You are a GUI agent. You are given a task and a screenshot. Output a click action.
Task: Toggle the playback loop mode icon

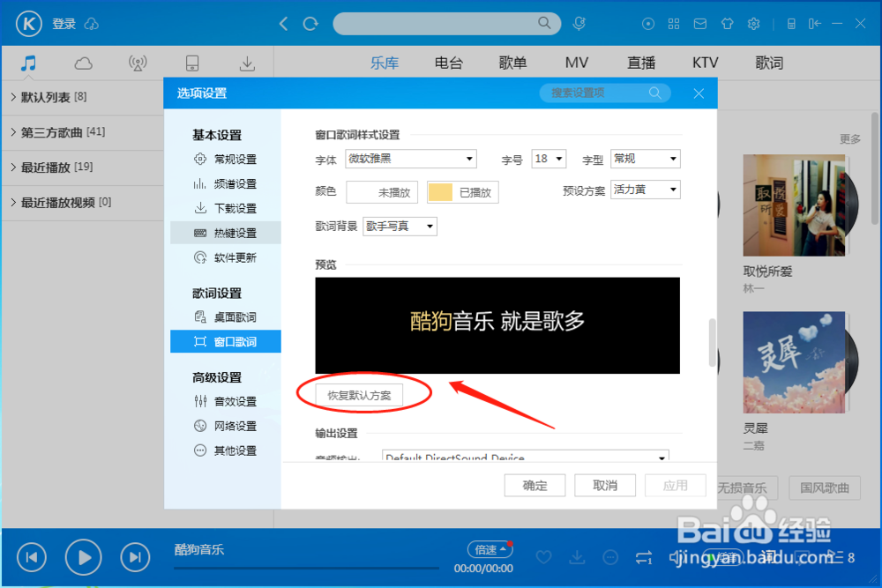[644, 557]
